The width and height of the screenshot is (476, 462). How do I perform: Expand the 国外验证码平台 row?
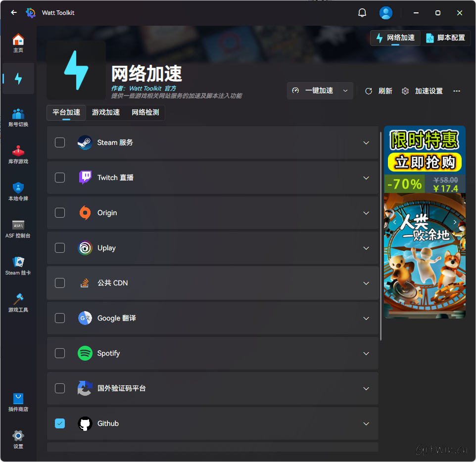click(366, 388)
